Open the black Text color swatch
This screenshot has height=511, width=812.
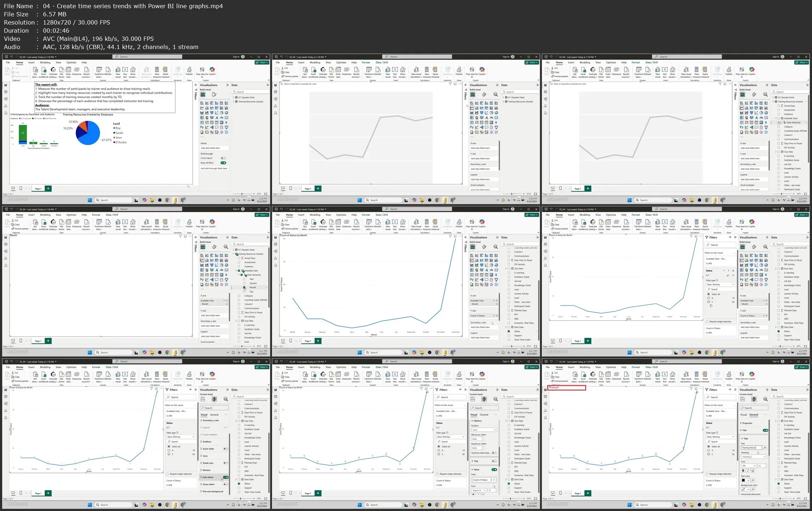click(743, 480)
